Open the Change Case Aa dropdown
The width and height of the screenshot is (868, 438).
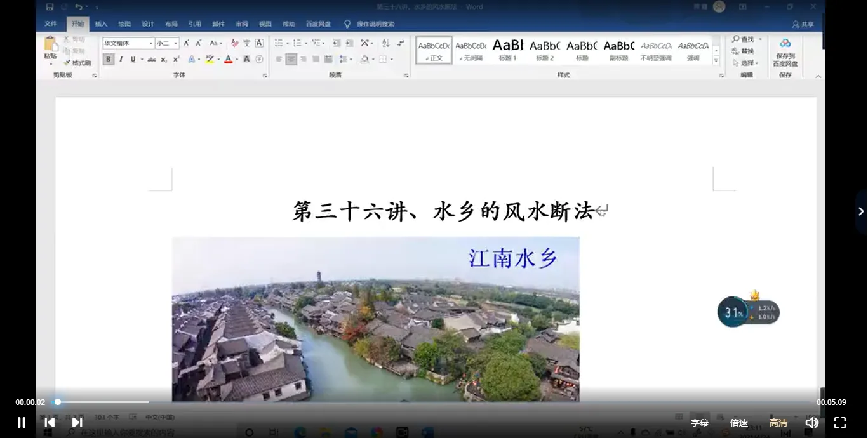point(215,43)
